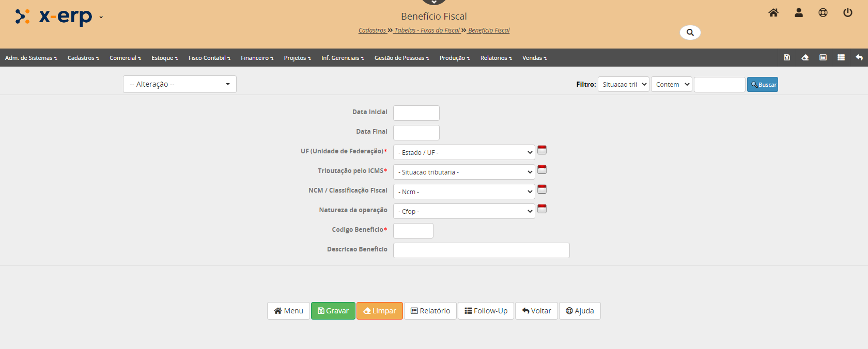Viewport: 868px width, 349px height.
Task: Open the user profile icon
Action: click(x=798, y=13)
